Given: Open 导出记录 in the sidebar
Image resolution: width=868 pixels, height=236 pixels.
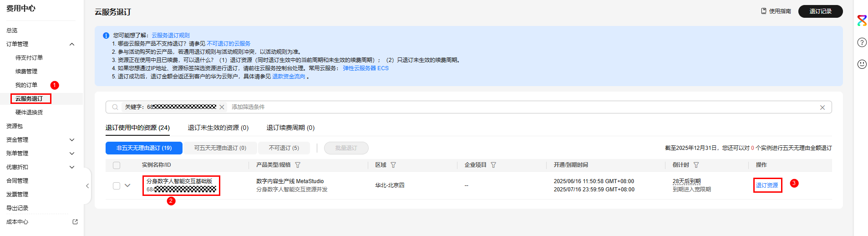Looking at the screenshot, I should tap(17, 208).
